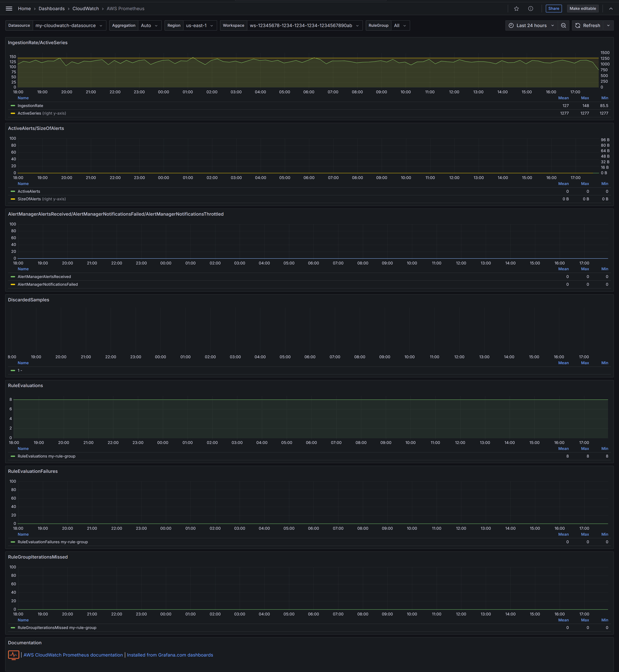Click AWS Prometheus breadcrumb title

coord(125,9)
